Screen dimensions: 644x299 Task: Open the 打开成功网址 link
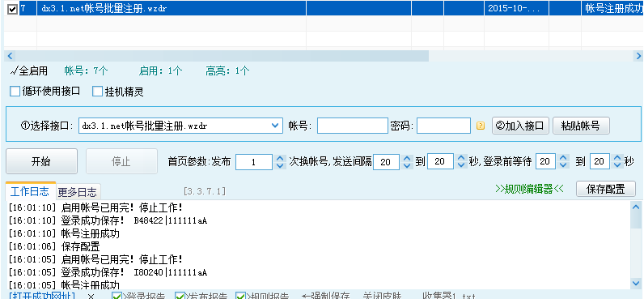point(42,296)
